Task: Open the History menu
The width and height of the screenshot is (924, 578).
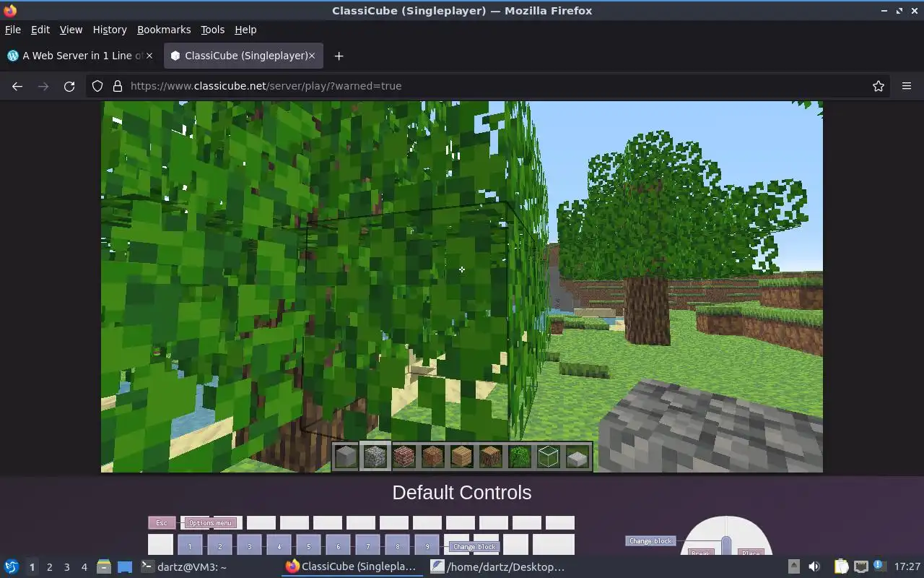Action: 110,30
